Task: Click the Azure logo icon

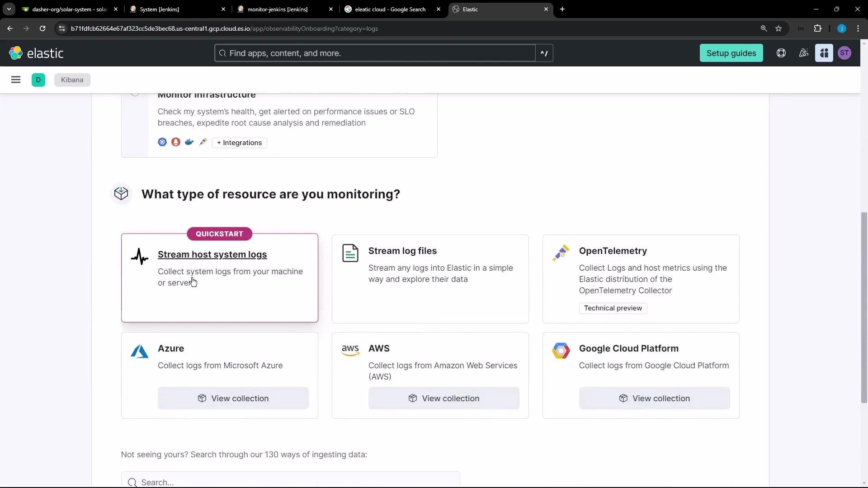Action: (x=140, y=351)
